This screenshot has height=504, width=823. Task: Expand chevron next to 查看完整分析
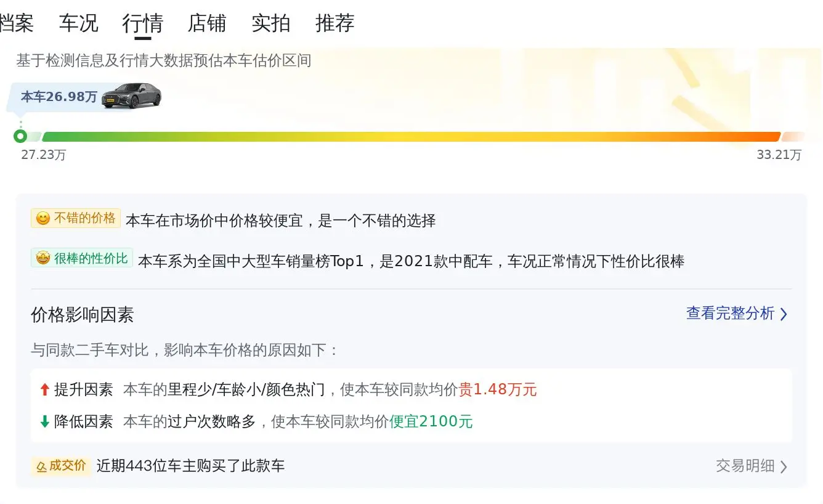(x=784, y=314)
